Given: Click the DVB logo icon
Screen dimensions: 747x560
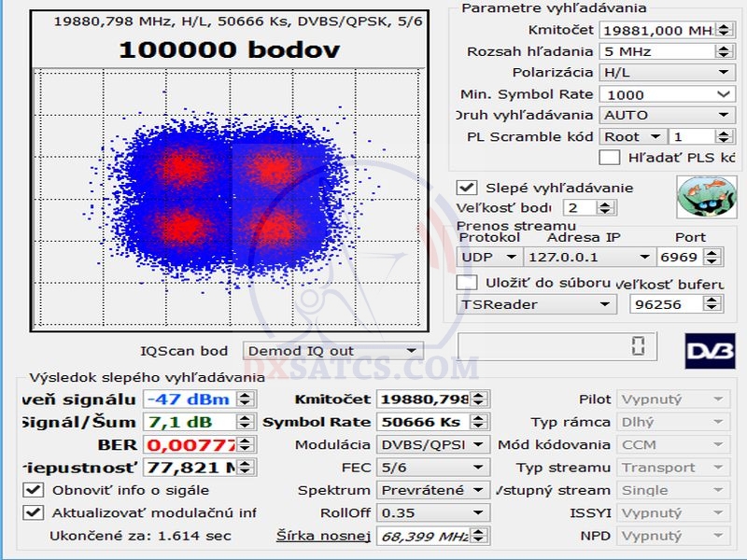Looking at the screenshot, I should tap(710, 350).
